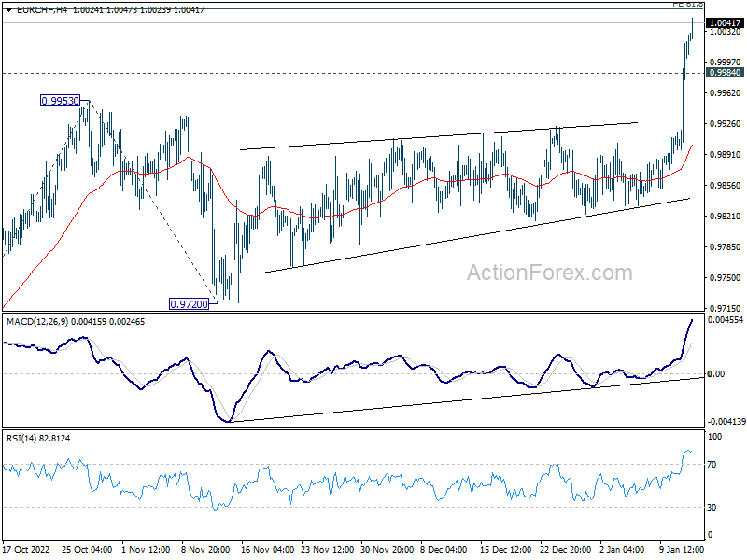Click the MACD 0.004554 scale value
Screen dimensions: 747x560
point(726,320)
